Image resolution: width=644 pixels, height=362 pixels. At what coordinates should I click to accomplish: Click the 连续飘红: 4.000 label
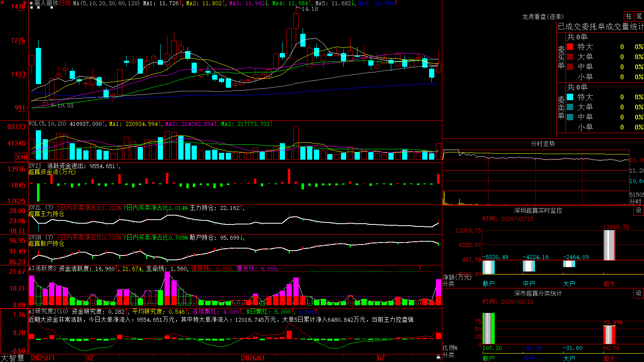click(217, 311)
